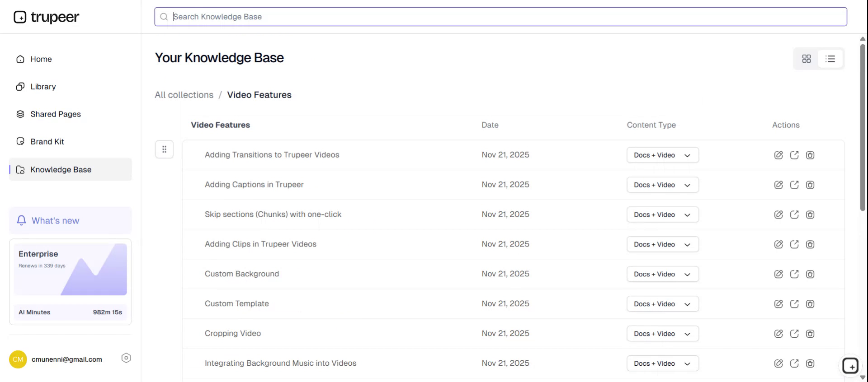Open Skip sections (Chunks) in new tab
Image resolution: width=868 pixels, height=382 pixels.
point(794,214)
